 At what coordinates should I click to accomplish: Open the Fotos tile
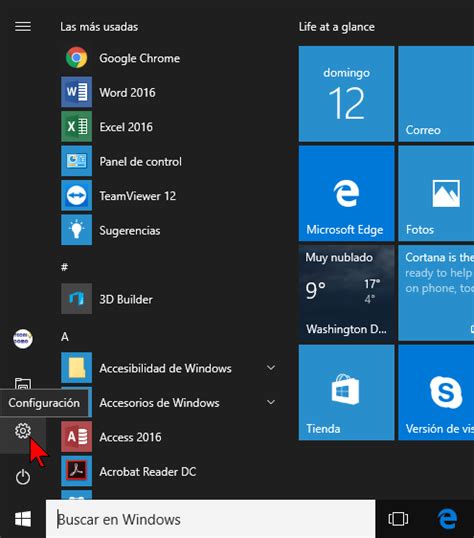(436, 193)
